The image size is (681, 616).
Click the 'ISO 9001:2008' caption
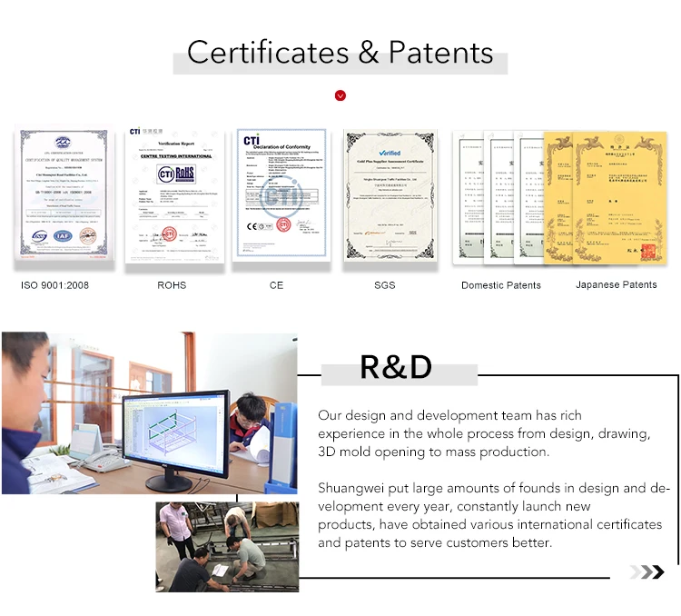(x=54, y=285)
